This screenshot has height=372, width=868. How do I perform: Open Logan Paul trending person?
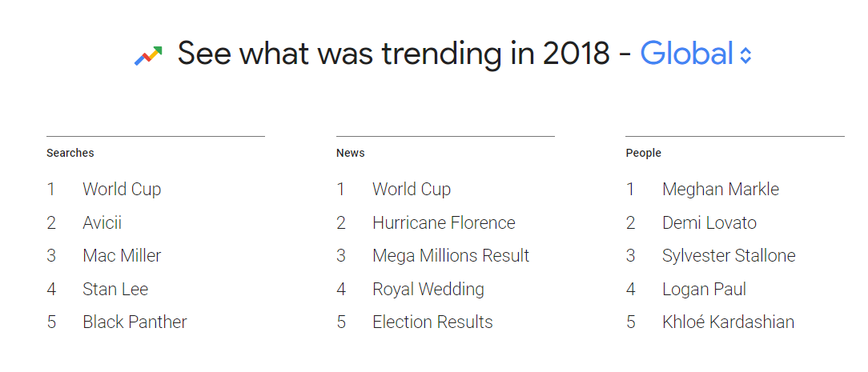tap(704, 290)
